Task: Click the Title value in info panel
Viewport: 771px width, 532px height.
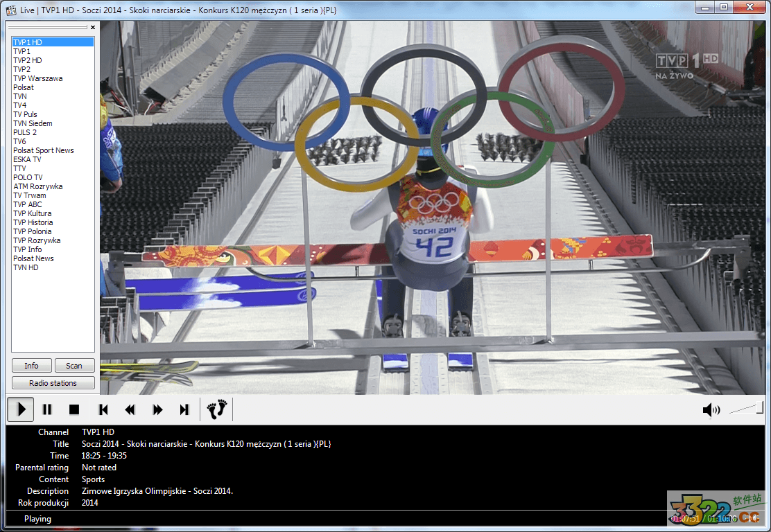Action: pos(206,443)
